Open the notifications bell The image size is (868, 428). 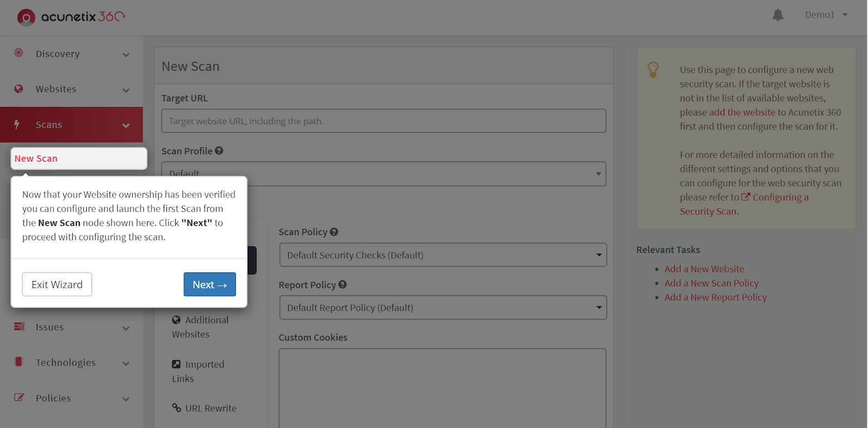point(778,15)
